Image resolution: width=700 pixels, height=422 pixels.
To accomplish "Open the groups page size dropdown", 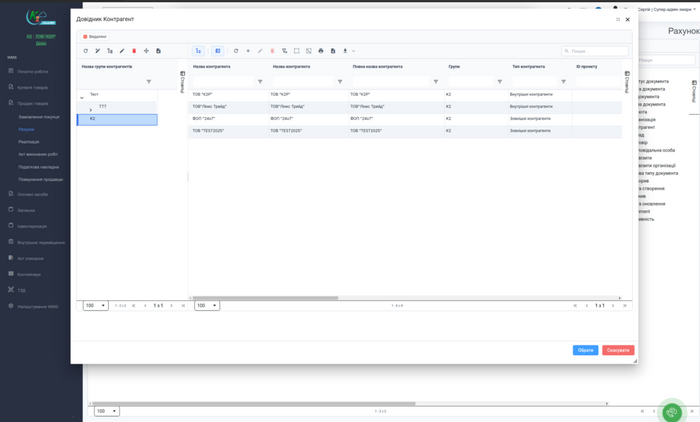I will pos(96,306).
